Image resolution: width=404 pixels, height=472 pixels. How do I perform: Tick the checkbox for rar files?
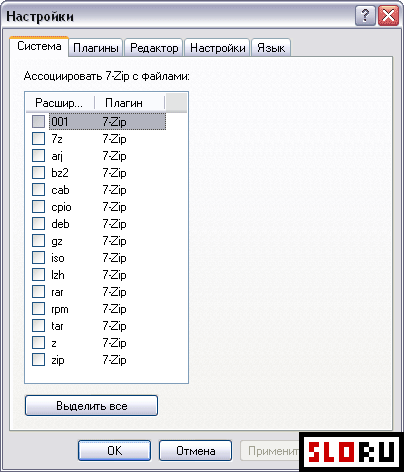pos(38,292)
